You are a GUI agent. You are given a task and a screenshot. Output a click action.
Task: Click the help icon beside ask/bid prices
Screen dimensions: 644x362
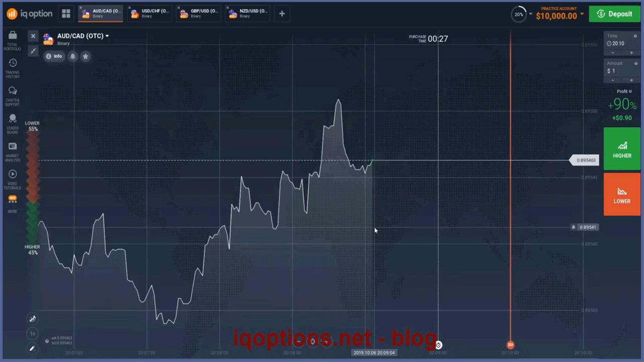coord(47,341)
